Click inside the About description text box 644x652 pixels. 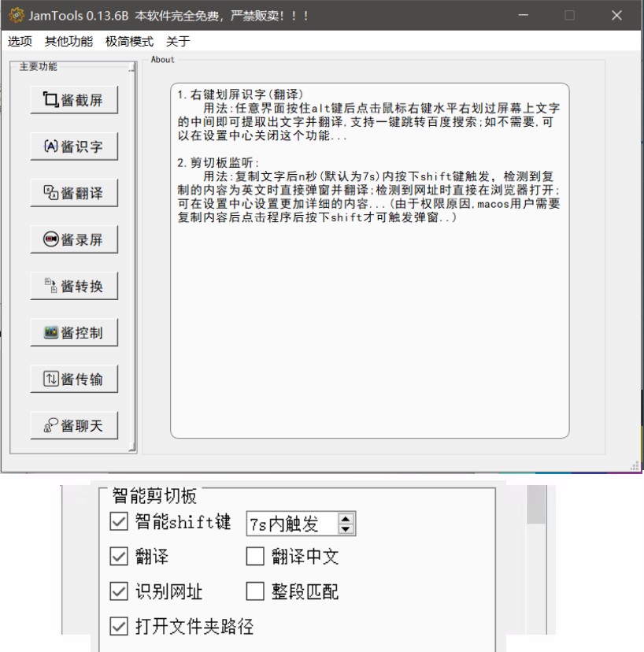pyautogui.click(x=369, y=261)
